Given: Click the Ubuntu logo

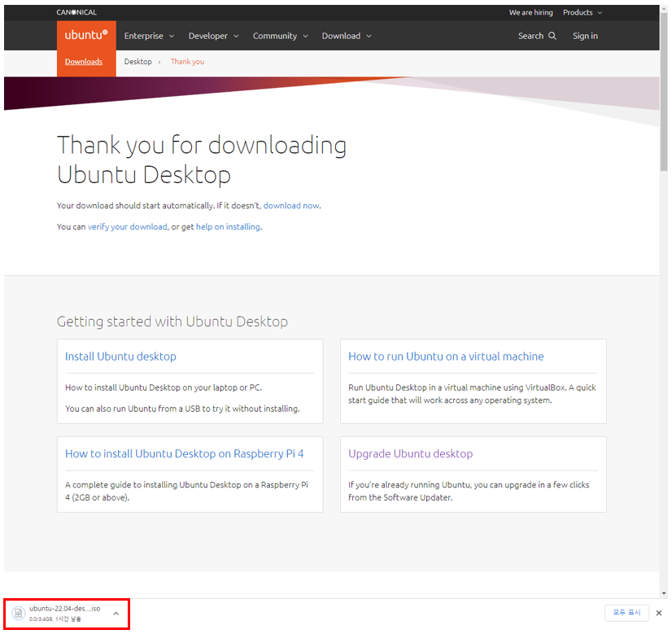Looking at the screenshot, I should [x=86, y=35].
